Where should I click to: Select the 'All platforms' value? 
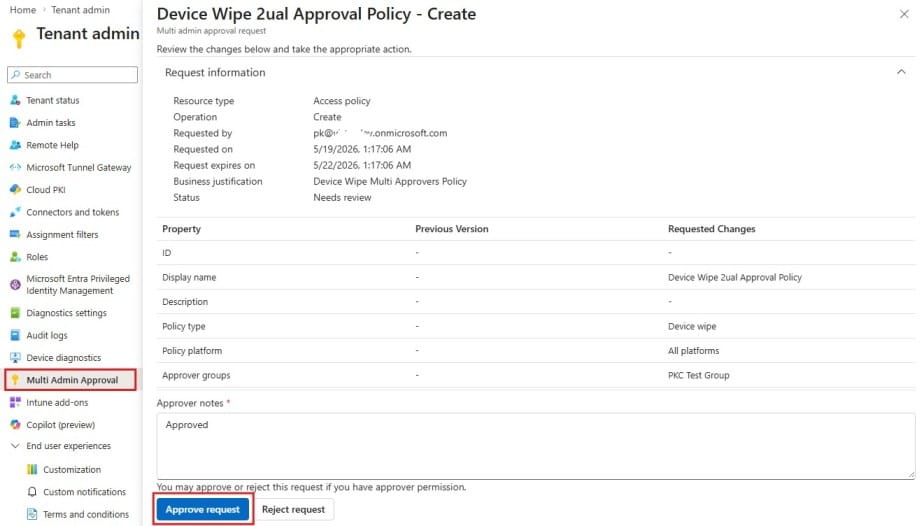tap(694, 350)
